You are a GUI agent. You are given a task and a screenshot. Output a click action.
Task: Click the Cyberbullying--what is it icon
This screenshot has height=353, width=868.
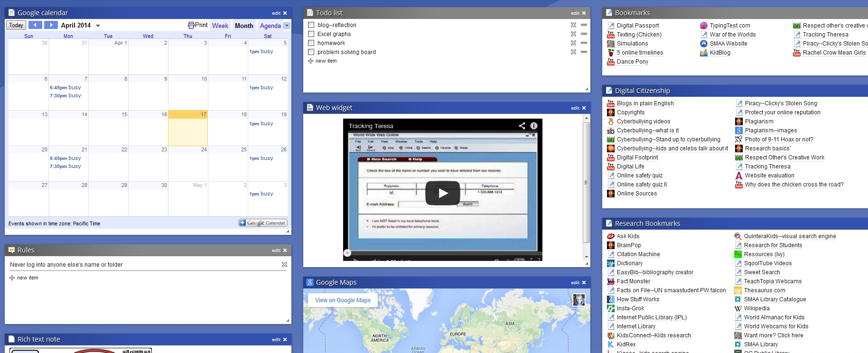[611, 130]
